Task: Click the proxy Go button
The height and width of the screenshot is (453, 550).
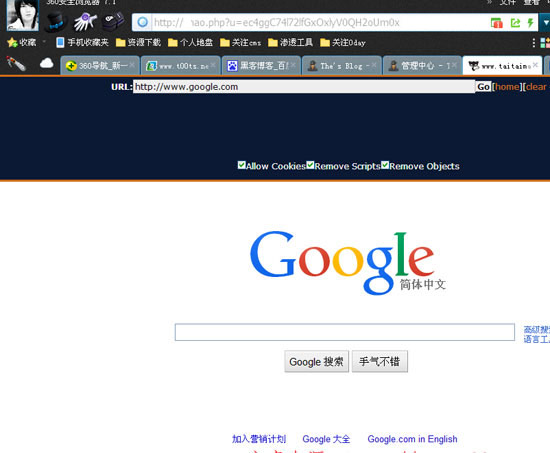Action: coord(483,87)
